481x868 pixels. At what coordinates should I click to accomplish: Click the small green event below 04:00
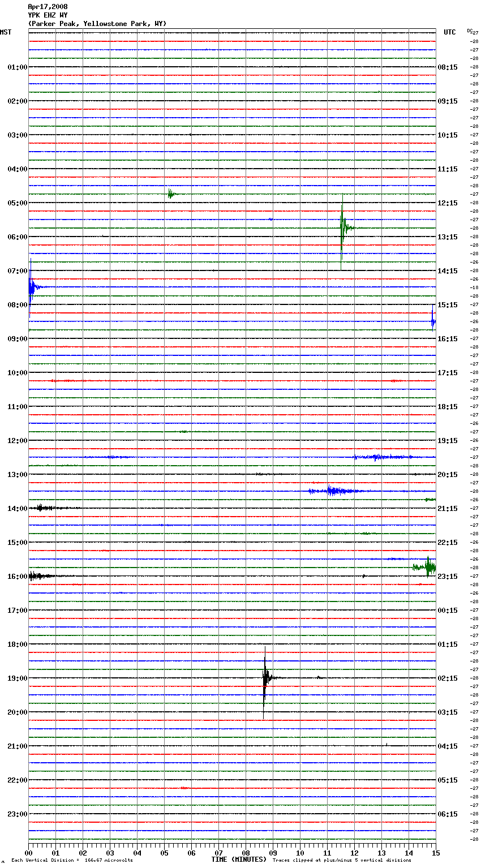pyautogui.click(x=171, y=194)
